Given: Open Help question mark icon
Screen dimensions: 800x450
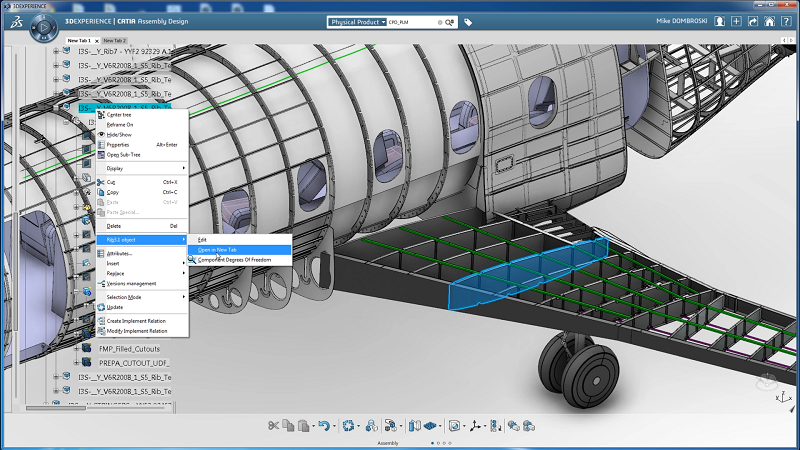Looking at the screenshot, I should pyautogui.click(x=787, y=21).
